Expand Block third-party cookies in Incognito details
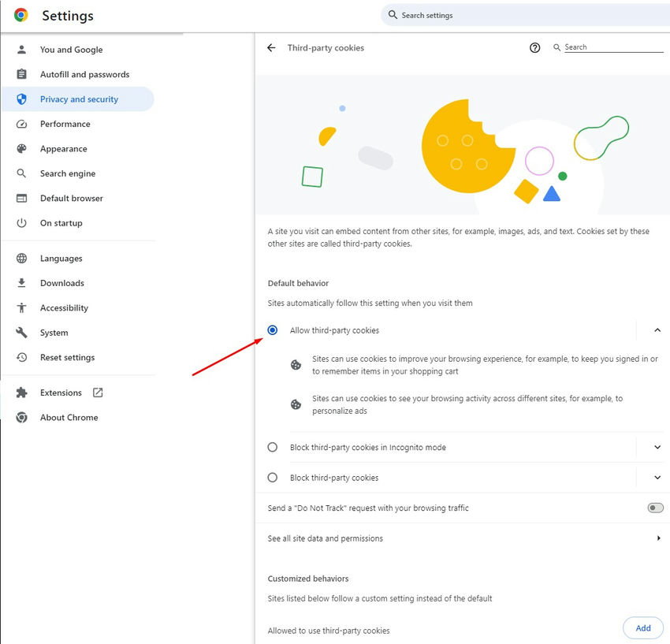This screenshot has width=670, height=644. point(657,447)
